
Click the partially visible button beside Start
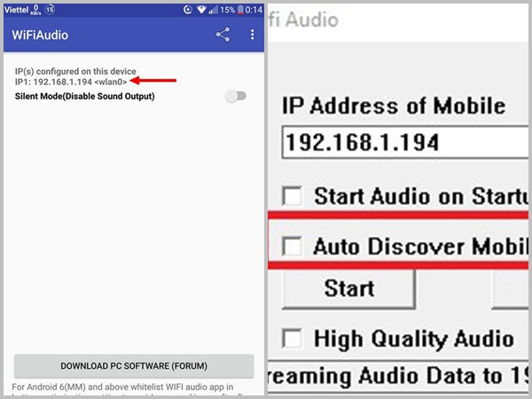pyautogui.click(x=512, y=288)
